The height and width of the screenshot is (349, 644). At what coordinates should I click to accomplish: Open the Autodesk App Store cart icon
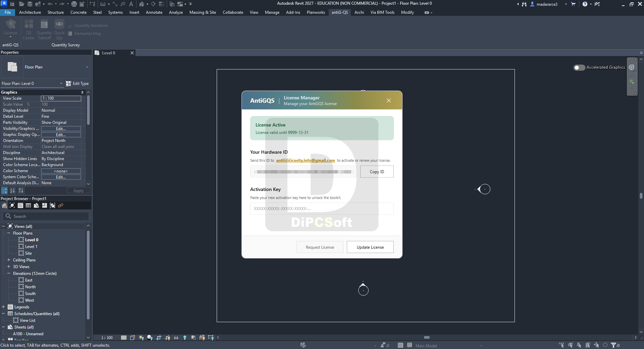coord(573,4)
